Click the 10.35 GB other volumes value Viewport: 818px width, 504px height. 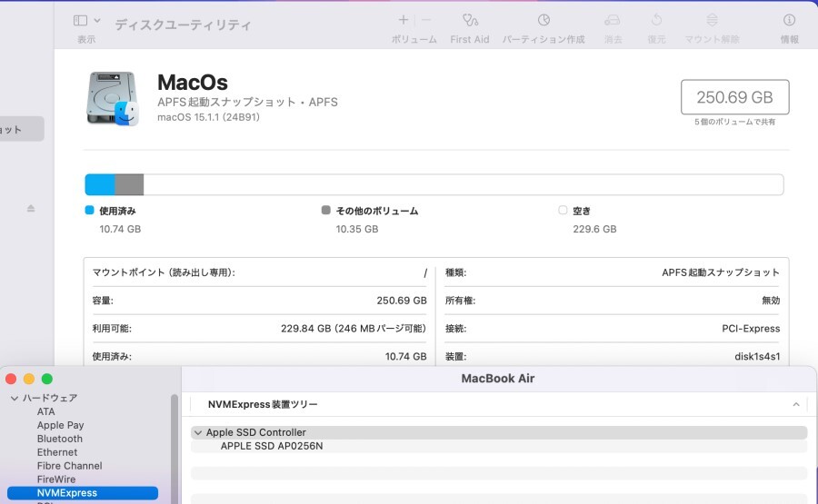point(357,229)
